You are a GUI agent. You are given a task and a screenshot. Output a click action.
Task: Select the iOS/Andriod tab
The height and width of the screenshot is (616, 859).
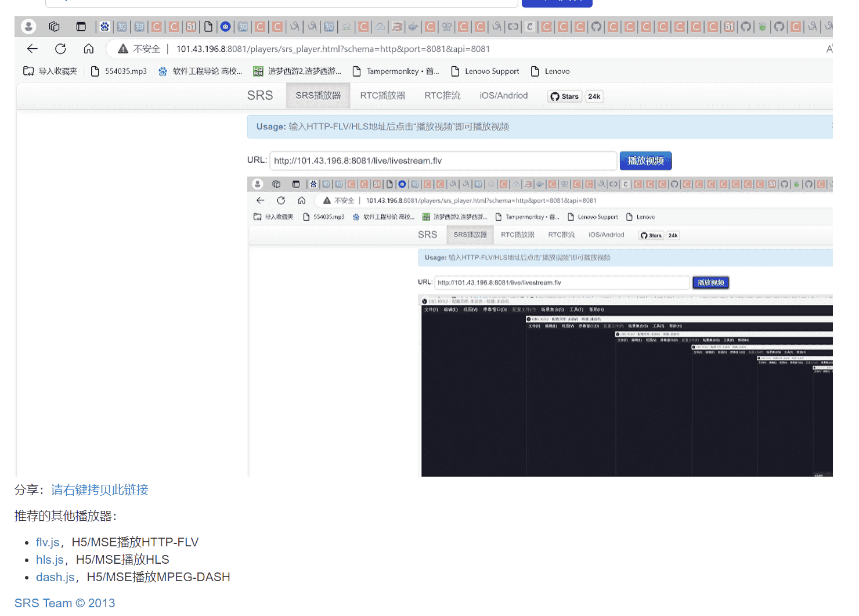(503, 95)
